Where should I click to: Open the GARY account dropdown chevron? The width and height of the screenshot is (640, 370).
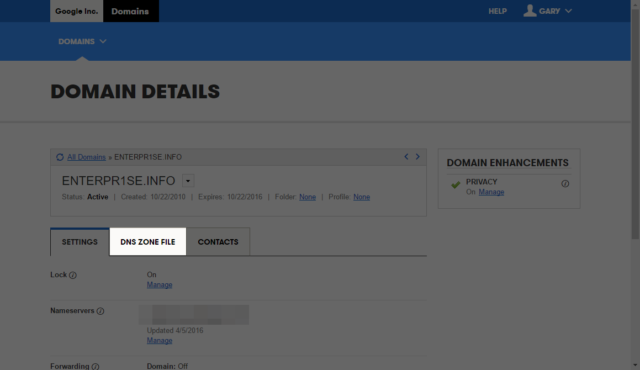(568, 11)
